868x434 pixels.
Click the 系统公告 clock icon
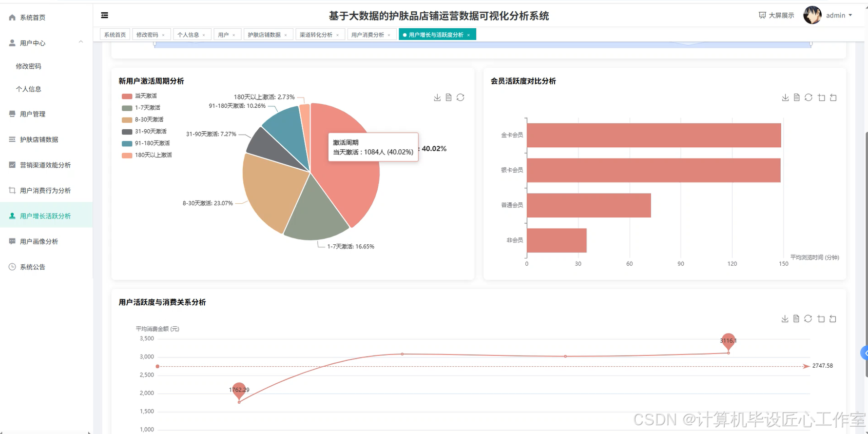click(12, 267)
